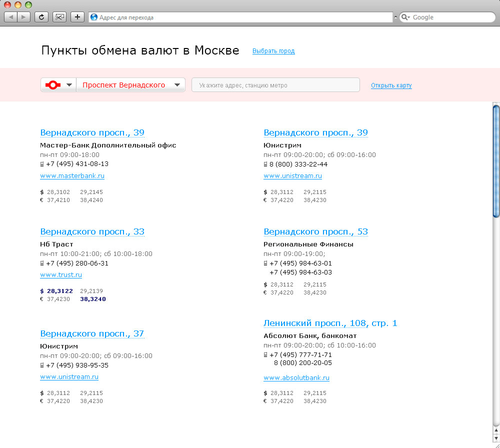The width and height of the screenshot is (500, 448).
Task: Focus the address or metro station input
Action: 275,85
